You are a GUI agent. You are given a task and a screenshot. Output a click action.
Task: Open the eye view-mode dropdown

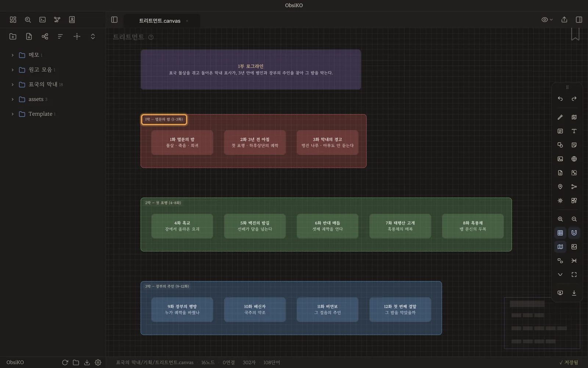(x=547, y=20)
